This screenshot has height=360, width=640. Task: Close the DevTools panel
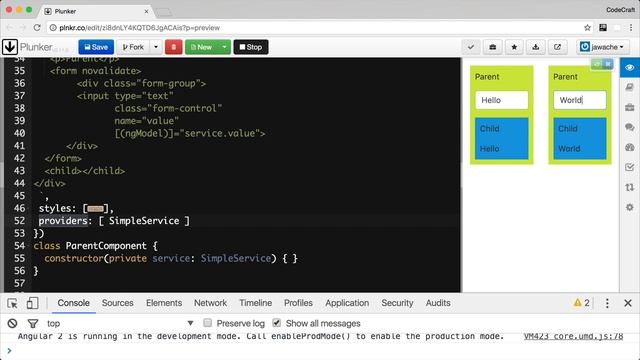(628, 303)
